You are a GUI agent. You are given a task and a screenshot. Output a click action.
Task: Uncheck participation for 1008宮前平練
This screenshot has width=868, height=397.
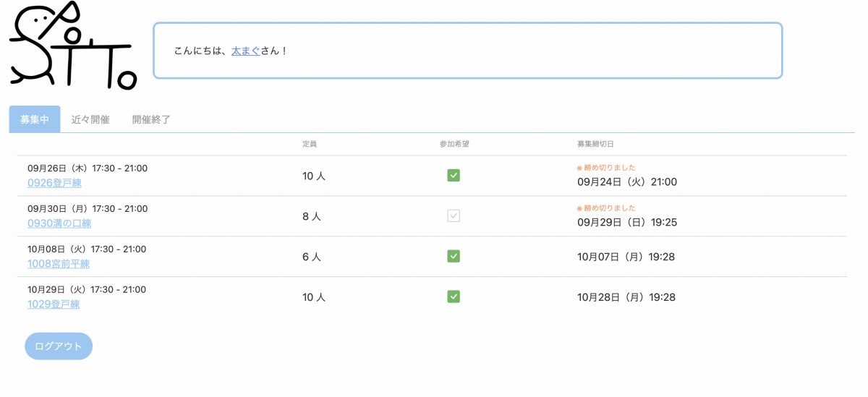(x=454, y=256)
